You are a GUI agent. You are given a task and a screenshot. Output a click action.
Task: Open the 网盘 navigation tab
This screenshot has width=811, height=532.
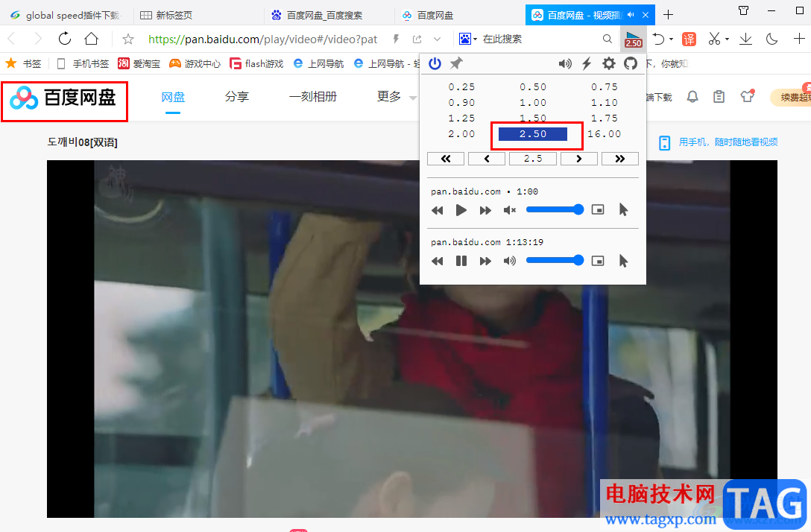click(x=173, y=97)
